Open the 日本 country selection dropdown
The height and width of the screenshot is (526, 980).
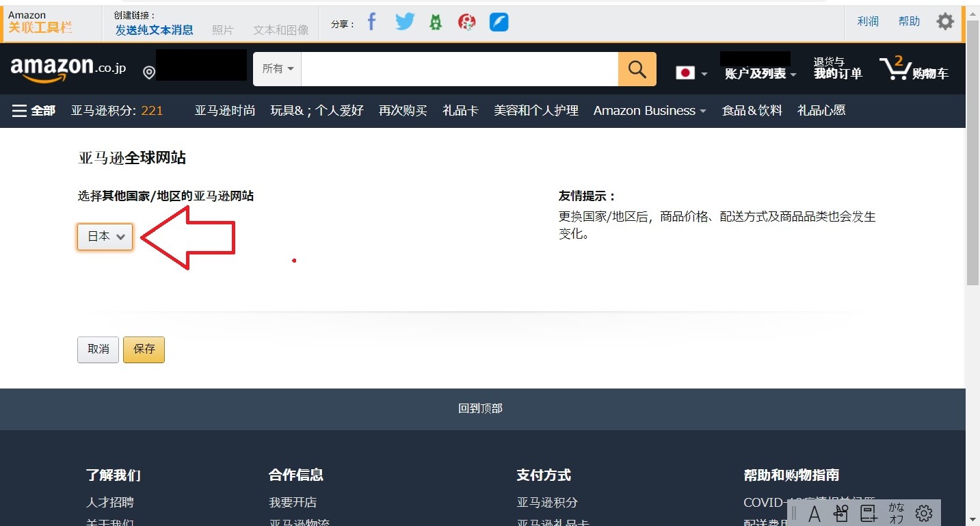click(105, 237)
